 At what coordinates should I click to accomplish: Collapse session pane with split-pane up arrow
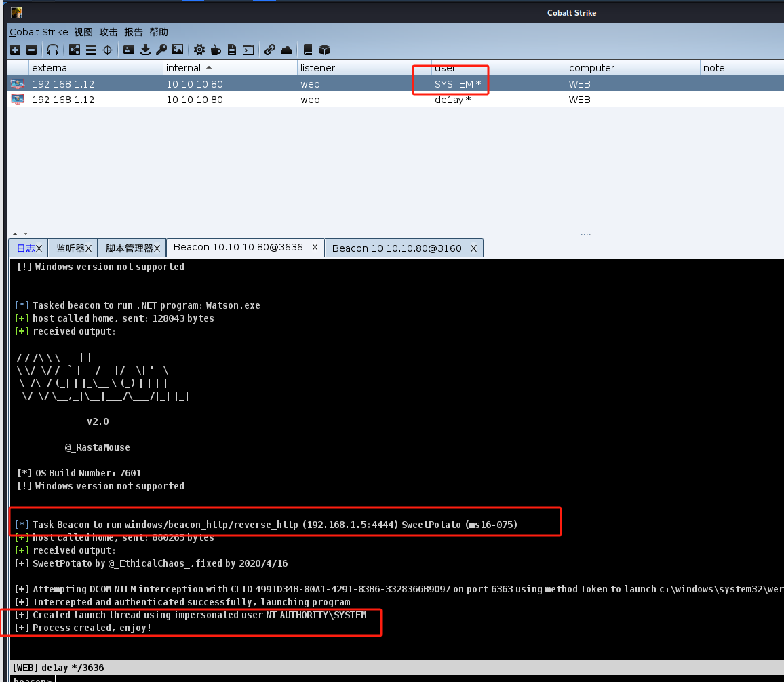click(x=15, y=233)
